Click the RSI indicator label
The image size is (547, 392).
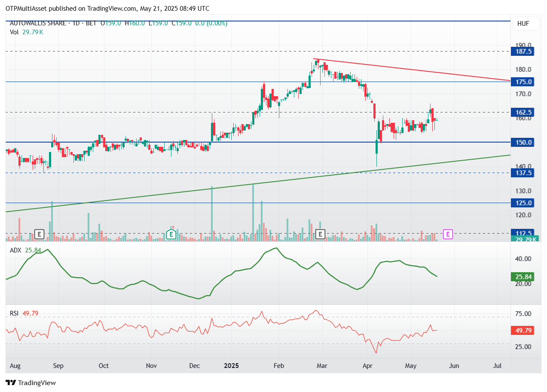(x=15, y=313)
